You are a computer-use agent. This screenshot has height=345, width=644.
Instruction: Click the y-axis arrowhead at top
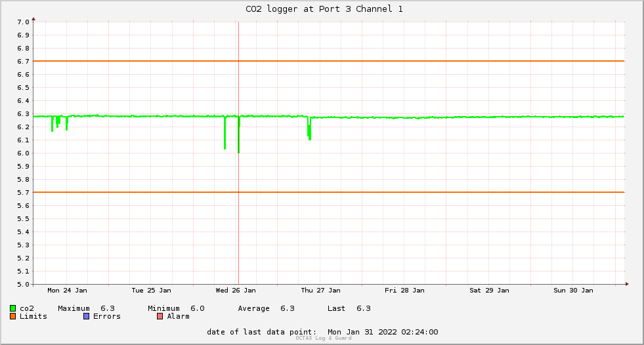tap(33, 19)
